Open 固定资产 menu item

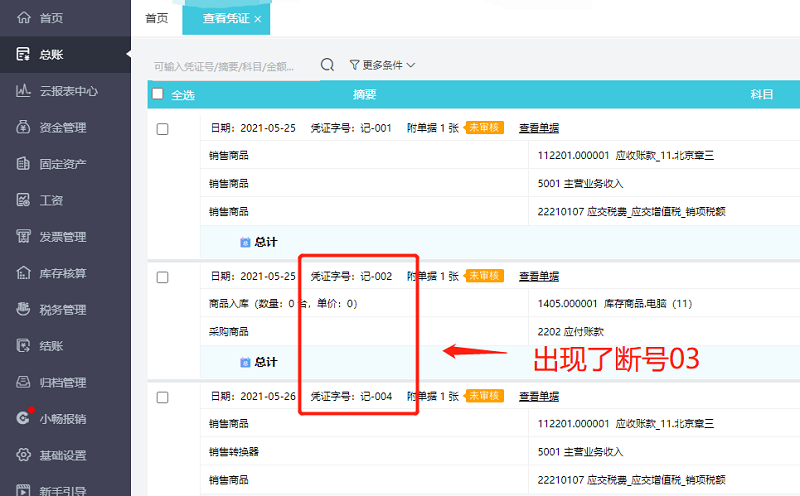coord(65,164)
